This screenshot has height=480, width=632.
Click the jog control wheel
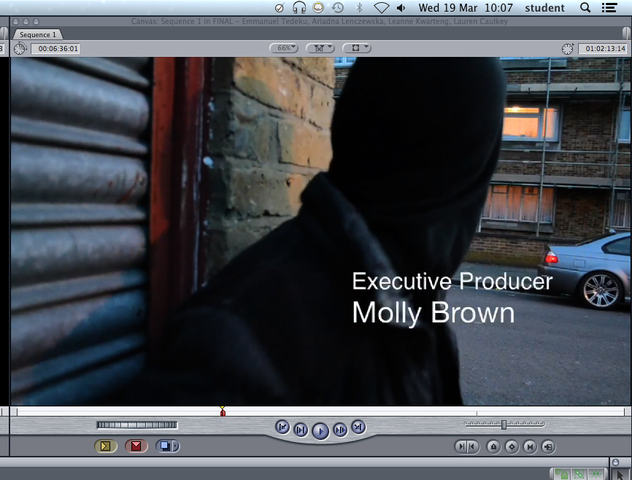(x=137, y=425)
